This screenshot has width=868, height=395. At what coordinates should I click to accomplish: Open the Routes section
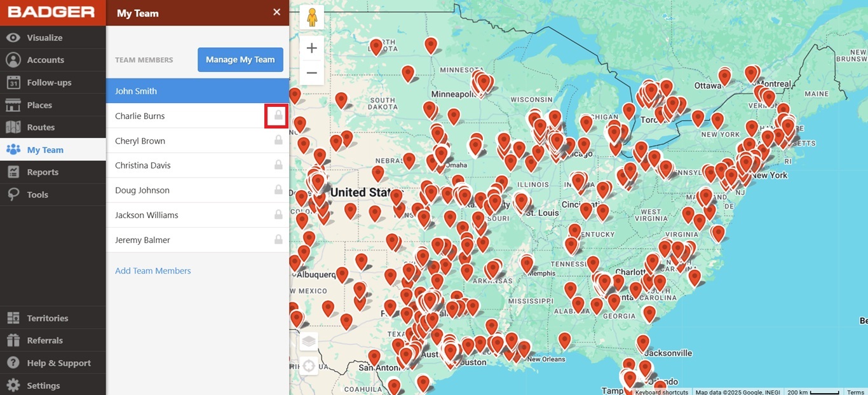41,127
